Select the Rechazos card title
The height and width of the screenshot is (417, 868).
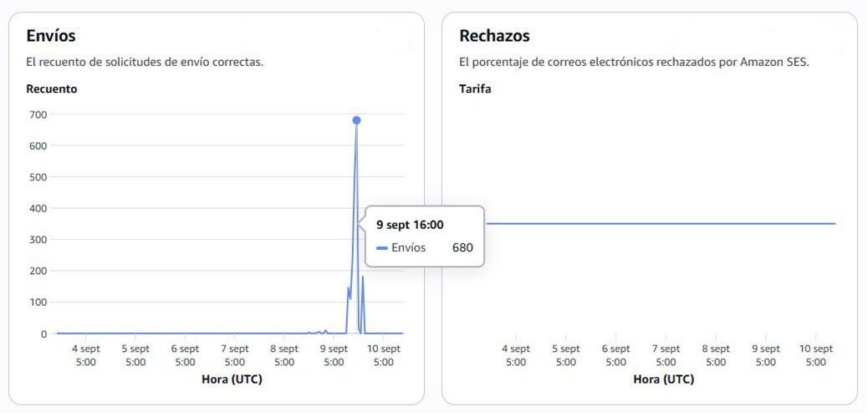pyautogui.click(x=494, y=36)
